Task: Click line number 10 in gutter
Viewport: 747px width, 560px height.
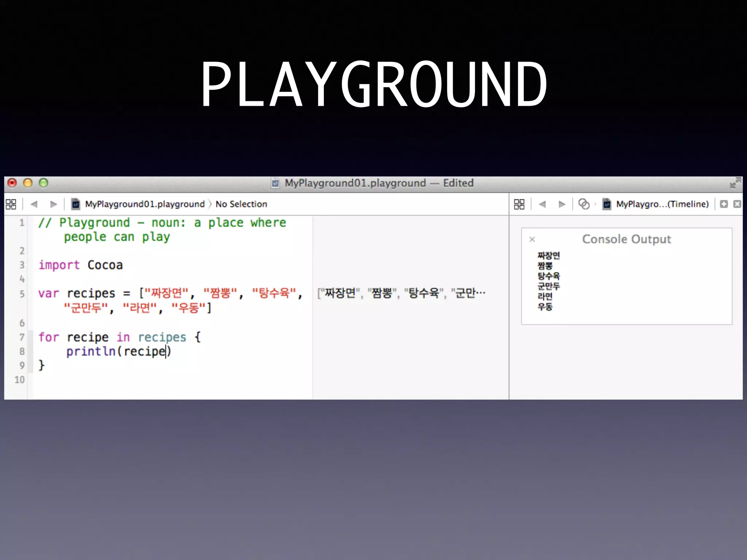Action: pos(19,380)
